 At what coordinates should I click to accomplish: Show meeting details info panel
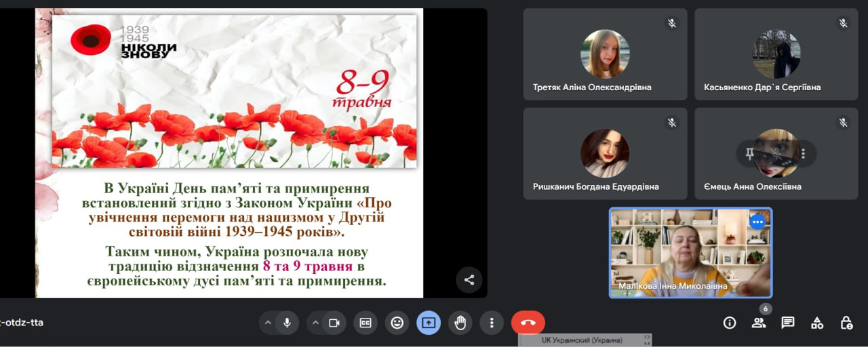730,323
